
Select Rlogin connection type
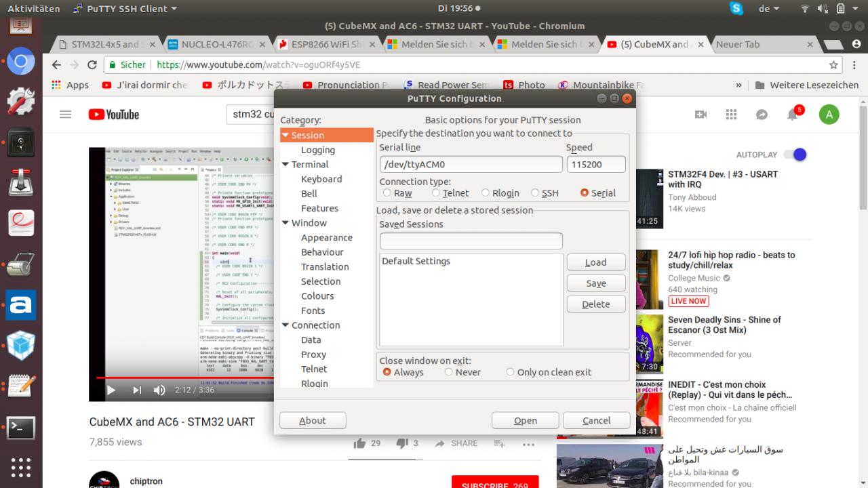[x=485, y=193]
